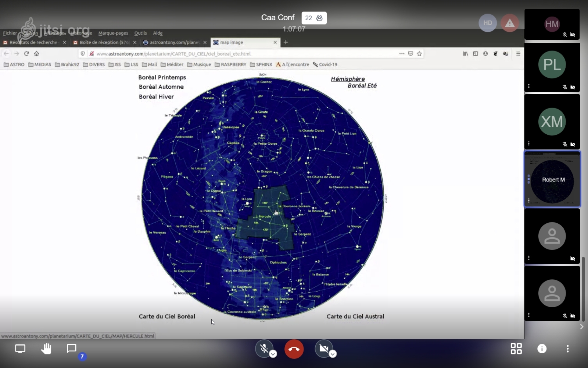Open PL participant options dots
The width and height of the screenshot is (588, 368).
tap(529, 86)
